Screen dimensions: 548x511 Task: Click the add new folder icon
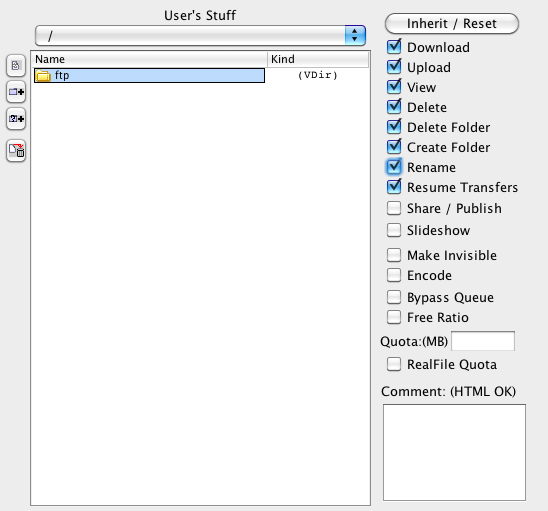(16, 92)
